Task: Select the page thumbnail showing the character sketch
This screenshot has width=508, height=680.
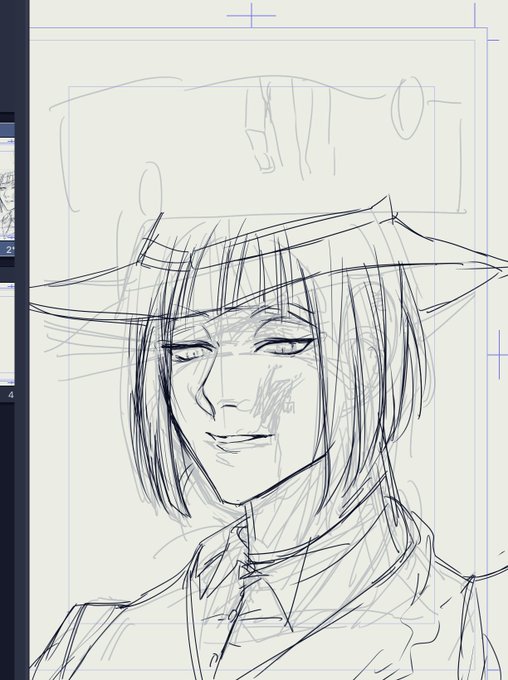Action: tap(7, 189)
